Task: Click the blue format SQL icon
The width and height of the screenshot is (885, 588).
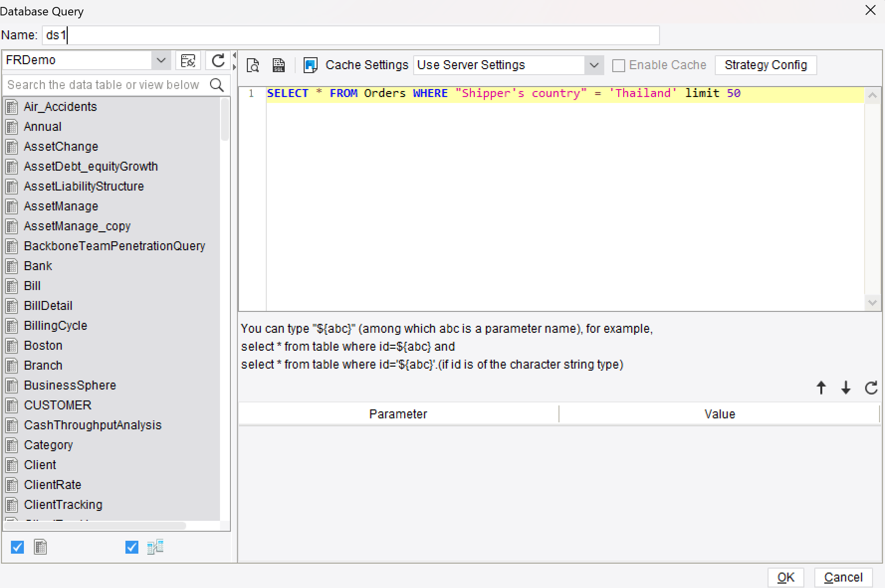Action: (x=310, y=65)
